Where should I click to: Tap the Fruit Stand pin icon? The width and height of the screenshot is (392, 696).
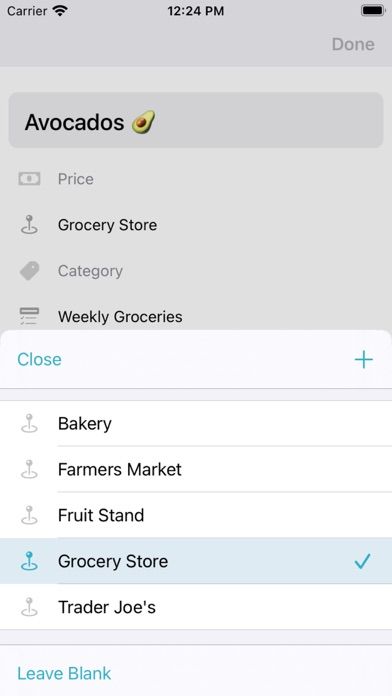[29, 515]
